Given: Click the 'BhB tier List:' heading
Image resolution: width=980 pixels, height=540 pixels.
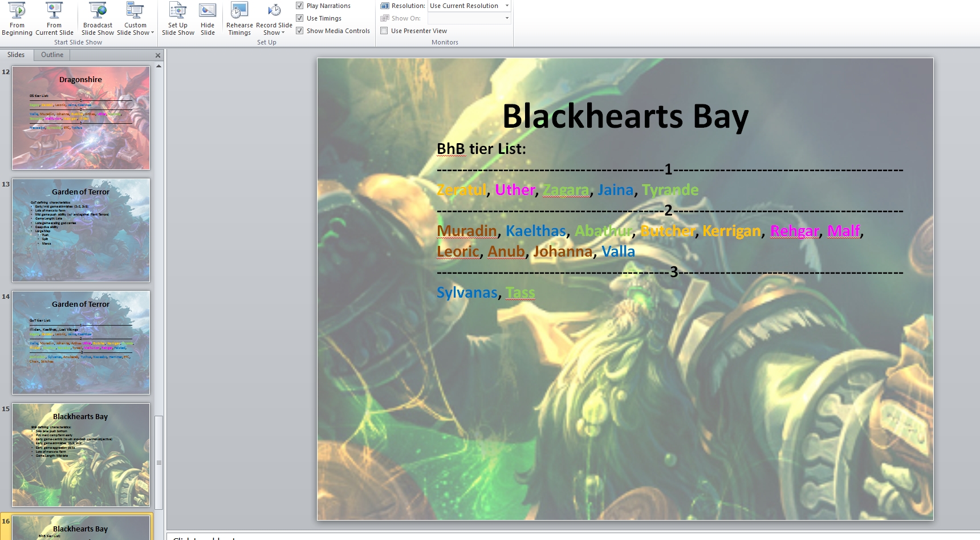Looking at the screenshot, I should click(481, 149).
